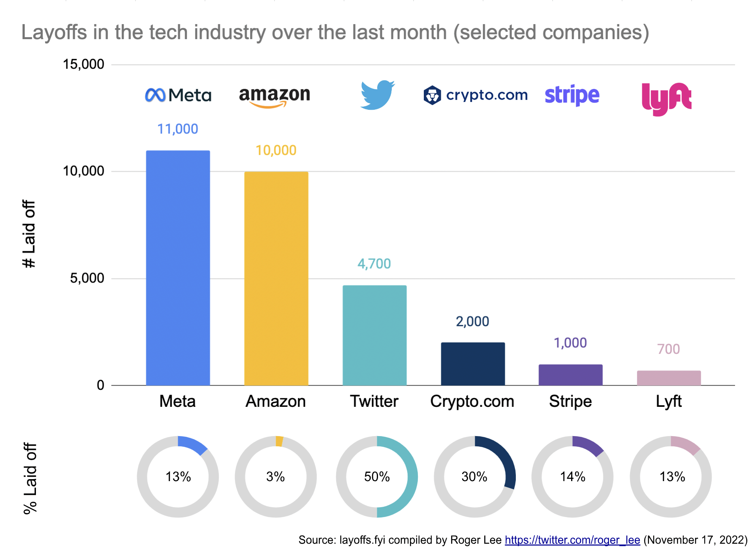Click the Meta logo
This screenshot has height=553, width=756.
178,95
